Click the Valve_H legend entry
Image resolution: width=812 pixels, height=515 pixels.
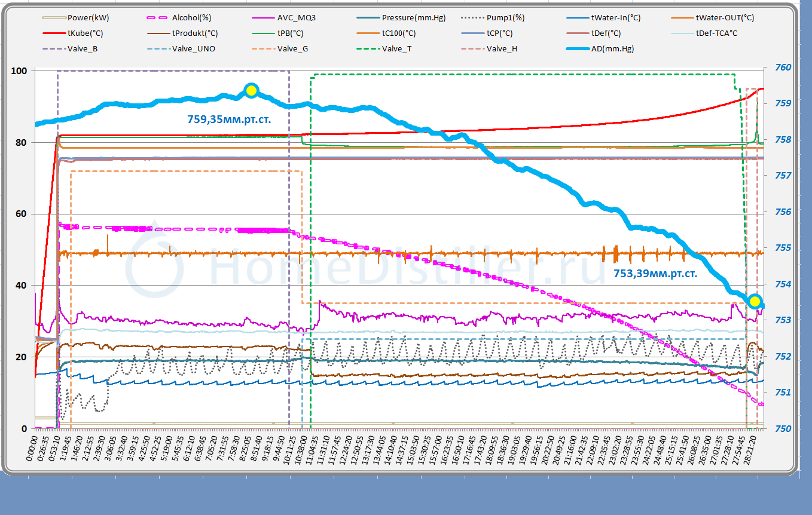click(502, 49)
